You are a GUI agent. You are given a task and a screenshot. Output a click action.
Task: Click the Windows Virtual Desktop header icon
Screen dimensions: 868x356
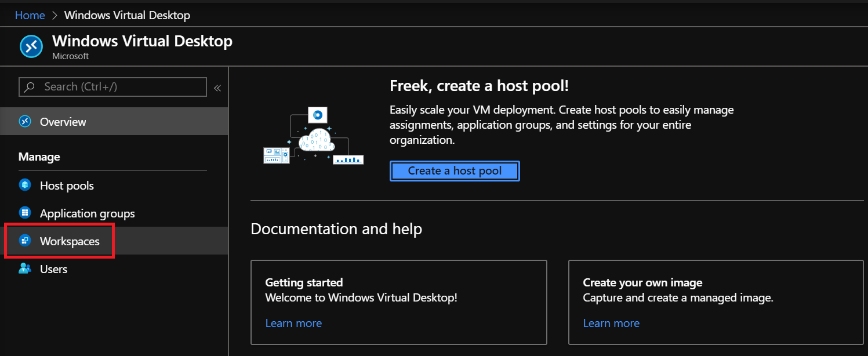(31, 46)
